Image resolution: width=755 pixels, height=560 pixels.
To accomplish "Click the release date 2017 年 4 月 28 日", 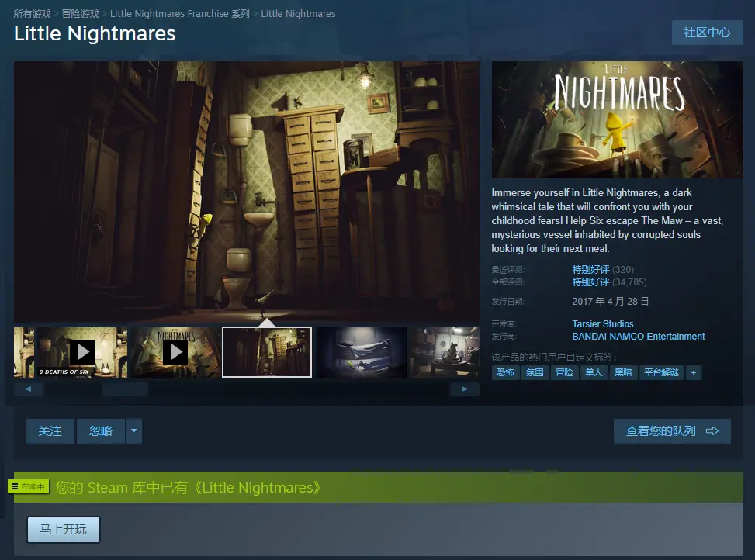I will (610, 301).
